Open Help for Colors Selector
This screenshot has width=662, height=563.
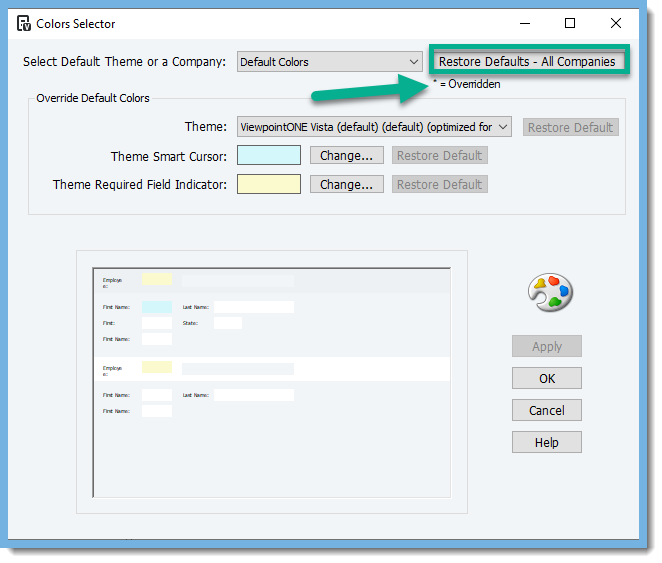[x=547, y=442]
